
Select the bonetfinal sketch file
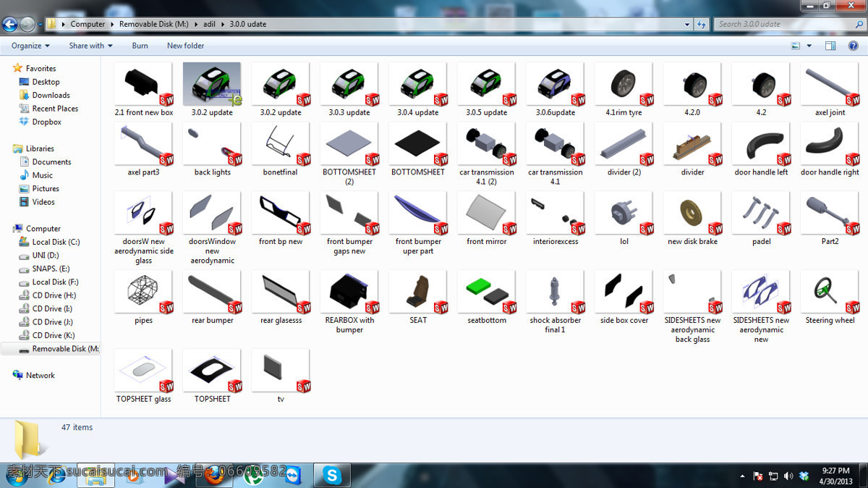pos(280,150)
